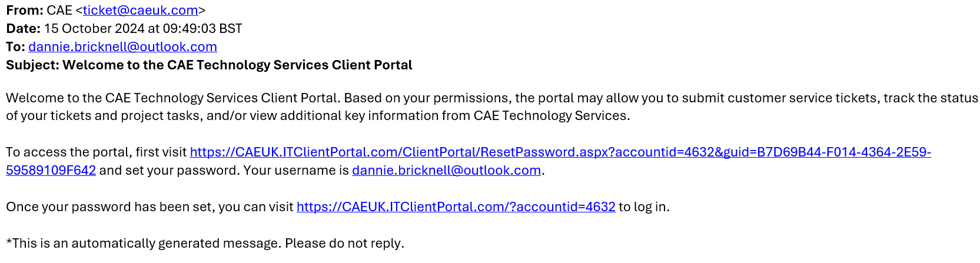
Task: Click the bold 'From:' header label
Action: tap(25, 11)
